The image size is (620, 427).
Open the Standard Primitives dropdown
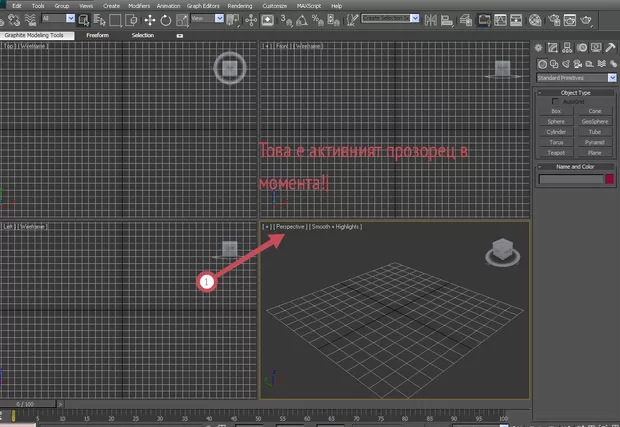point(575,77)
